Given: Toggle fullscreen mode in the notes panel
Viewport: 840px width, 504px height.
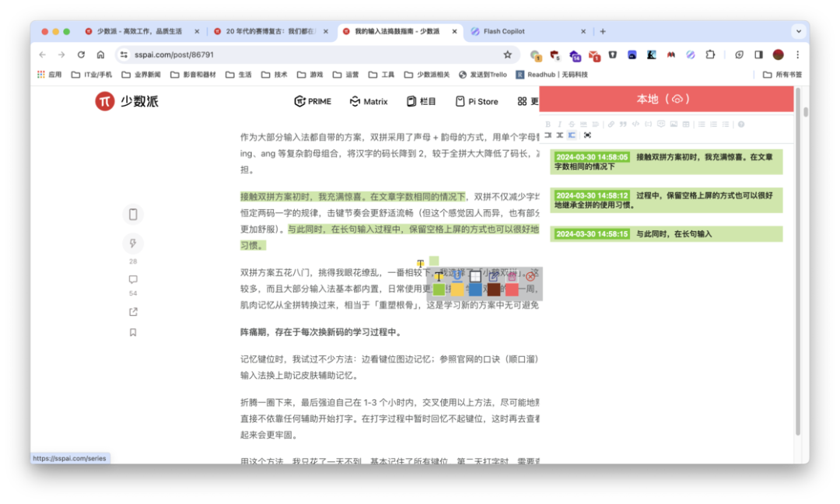Looking at the screenshot, I should click(x=588, y=135).
